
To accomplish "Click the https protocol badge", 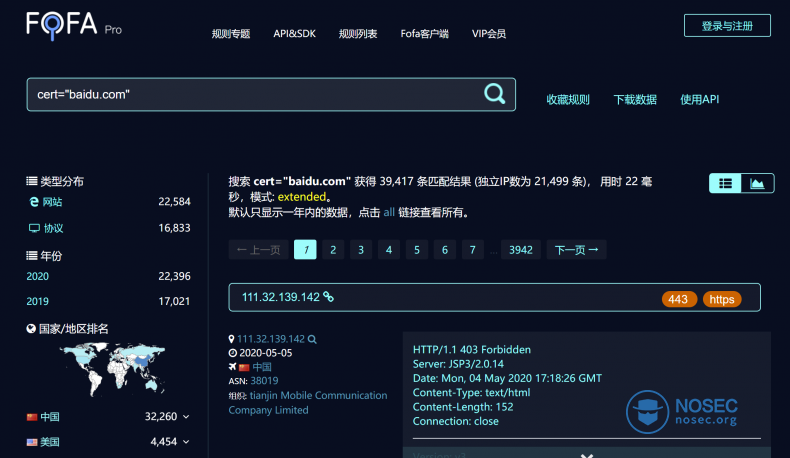I will [x=722, y=299].
